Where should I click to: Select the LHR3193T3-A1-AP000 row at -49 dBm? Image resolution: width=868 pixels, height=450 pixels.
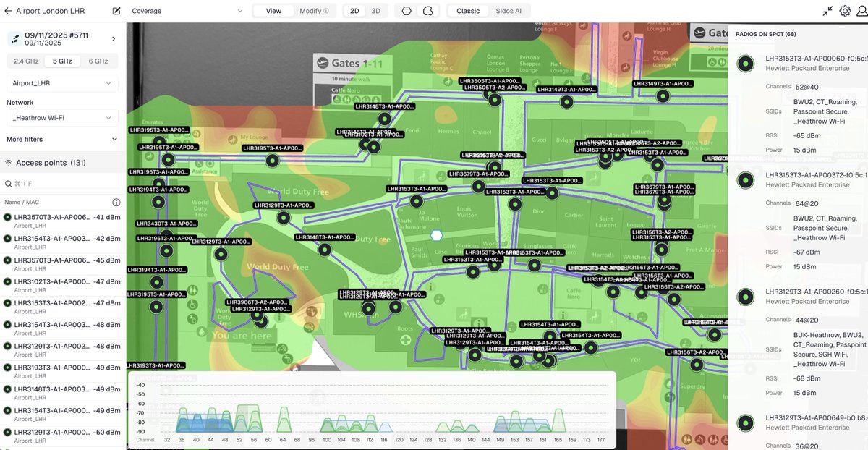pos(63,372)
